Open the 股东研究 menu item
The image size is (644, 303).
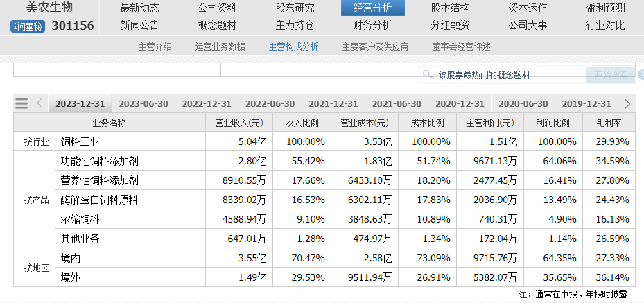tap(295, 8)
